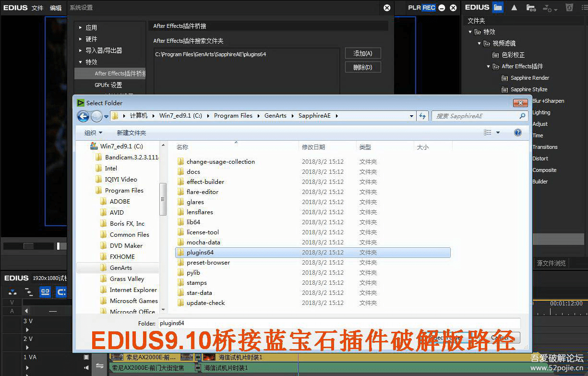Click the Back arrow in Select Folder dialog
This screenshot has width=588, height=376.
(x=83, y=116)
